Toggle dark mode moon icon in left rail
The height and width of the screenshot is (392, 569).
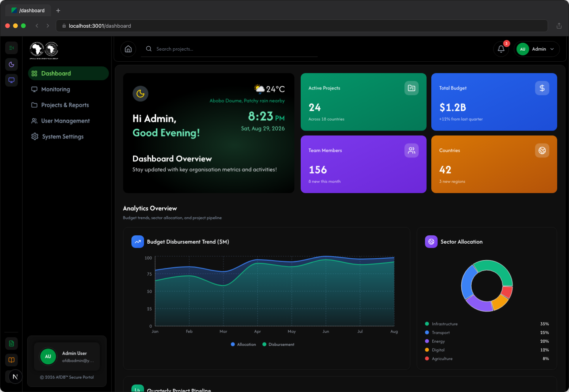[x=11, y=64]
